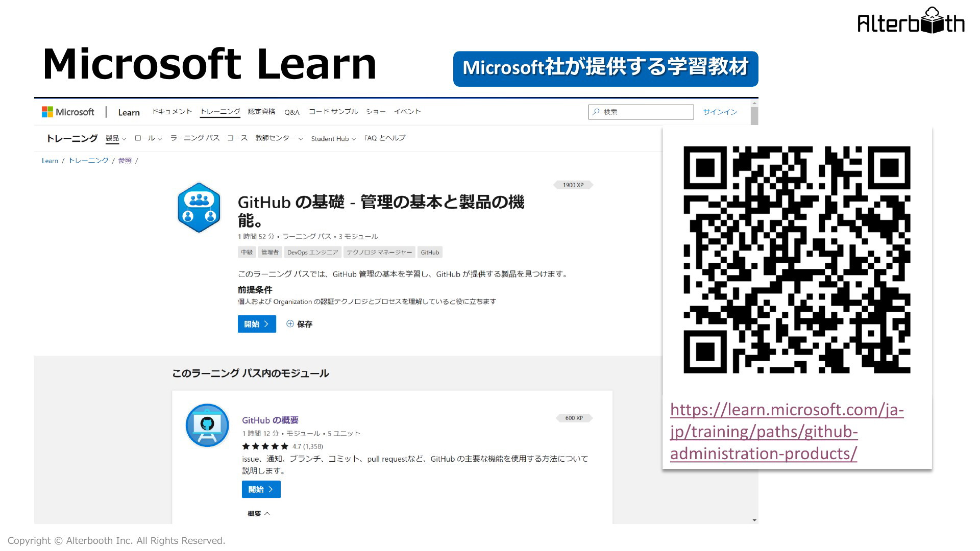Expand the 製品 dropdown

[x=116, y=138]
